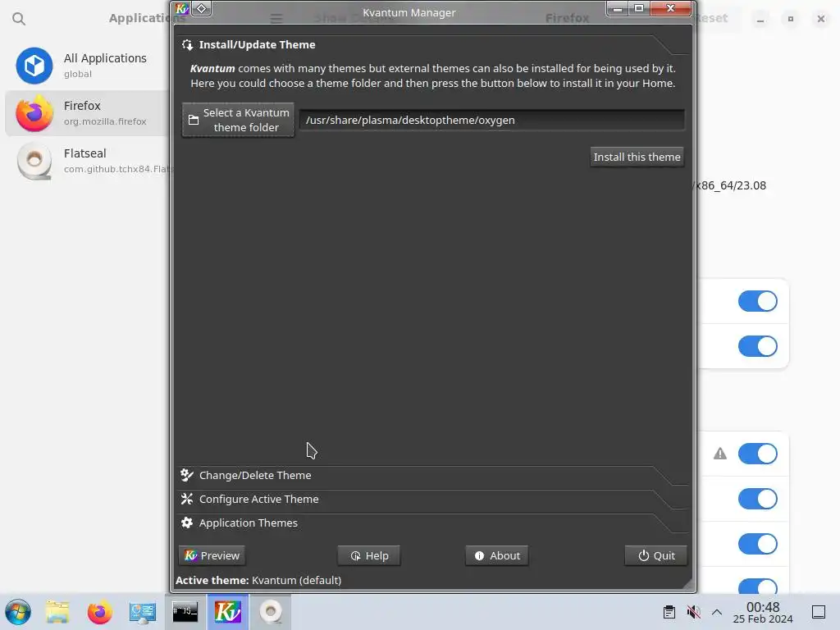Click the Quit button
The image size is (840, 630).
click(655, 555)
